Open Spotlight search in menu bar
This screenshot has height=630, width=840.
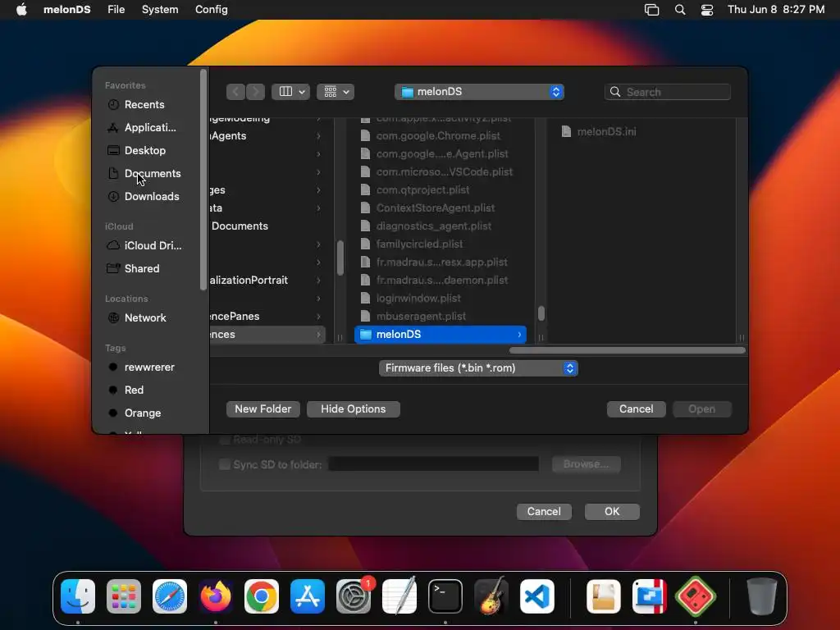(680, 10)
